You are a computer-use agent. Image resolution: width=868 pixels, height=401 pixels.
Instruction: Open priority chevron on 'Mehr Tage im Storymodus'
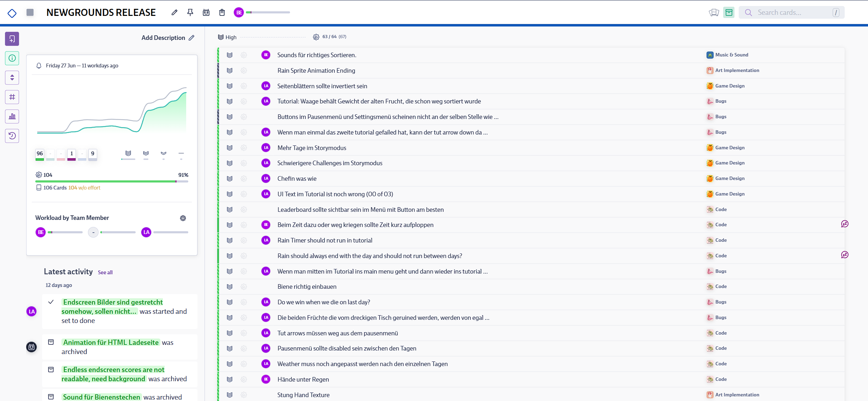click(x=230, y=148)
